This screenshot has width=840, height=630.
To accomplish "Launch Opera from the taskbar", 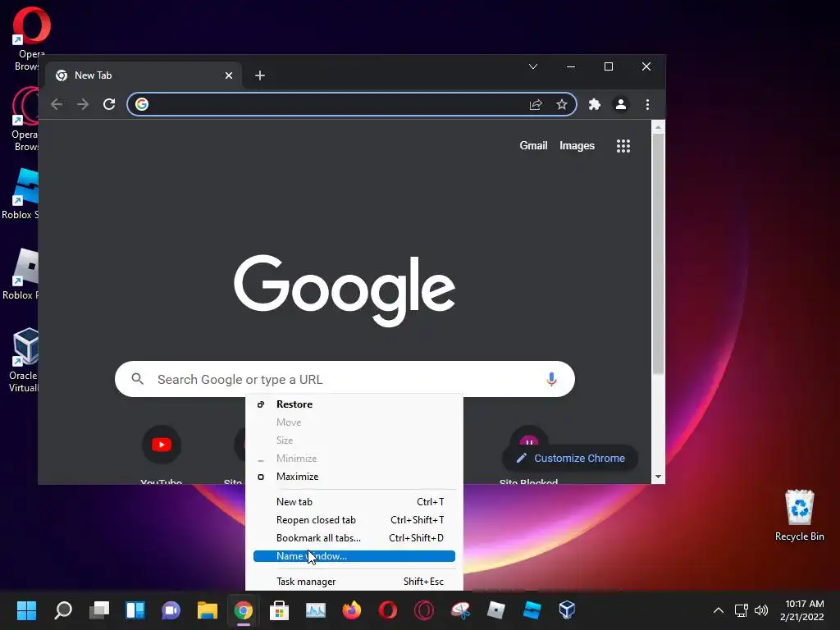I will click(x=387, y=610).
